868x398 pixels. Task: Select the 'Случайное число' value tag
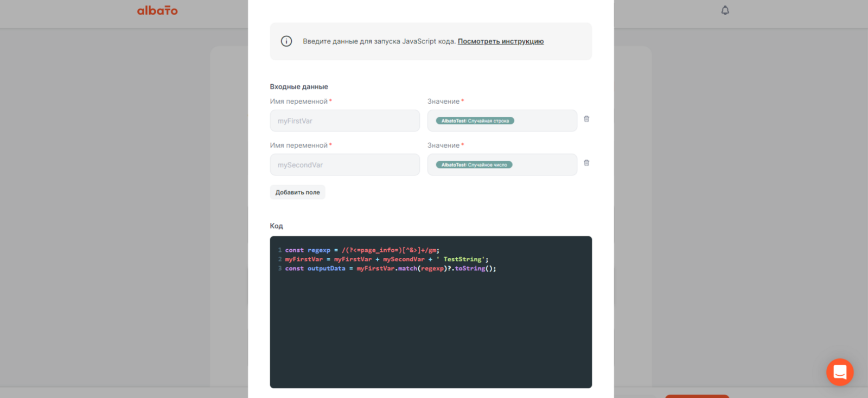474,165
